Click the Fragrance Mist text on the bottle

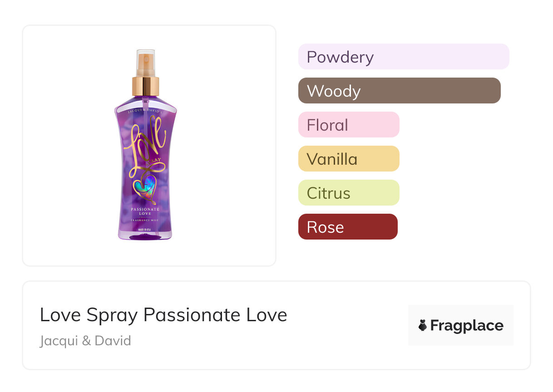145,220
